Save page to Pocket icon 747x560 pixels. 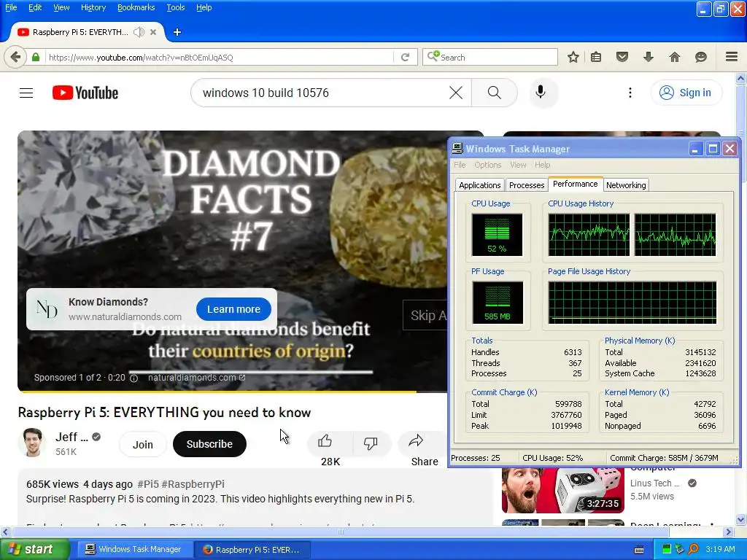(x=622, y=57)
